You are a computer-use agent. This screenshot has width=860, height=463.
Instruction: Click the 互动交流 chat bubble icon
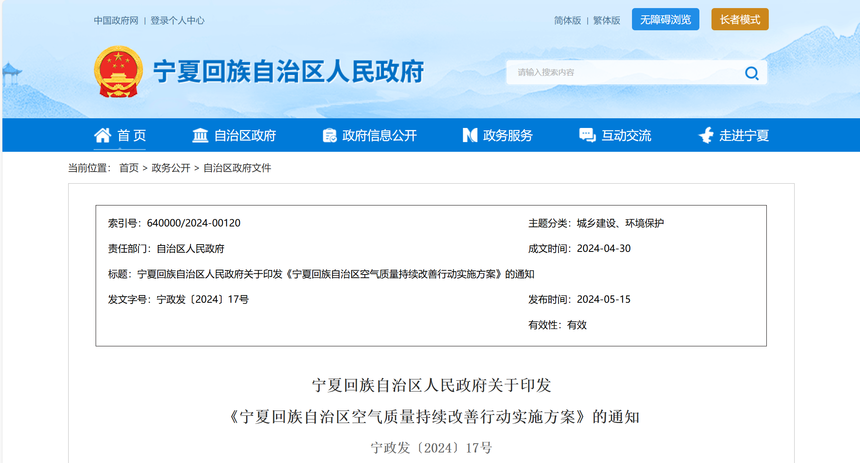(x=587, y=136)
